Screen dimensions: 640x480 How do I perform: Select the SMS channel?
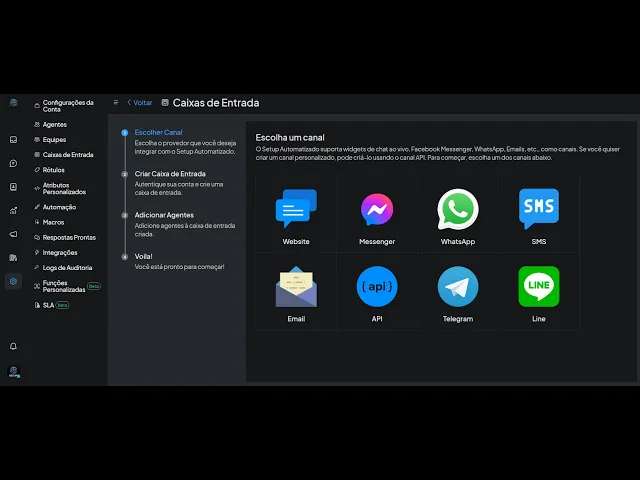(539, 209)
